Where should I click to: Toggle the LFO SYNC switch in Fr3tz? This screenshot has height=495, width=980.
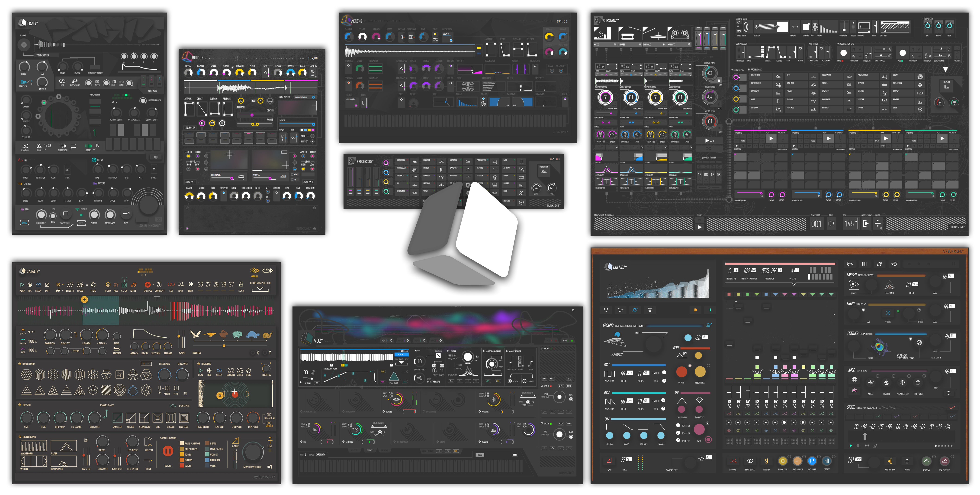coord(24,223)
